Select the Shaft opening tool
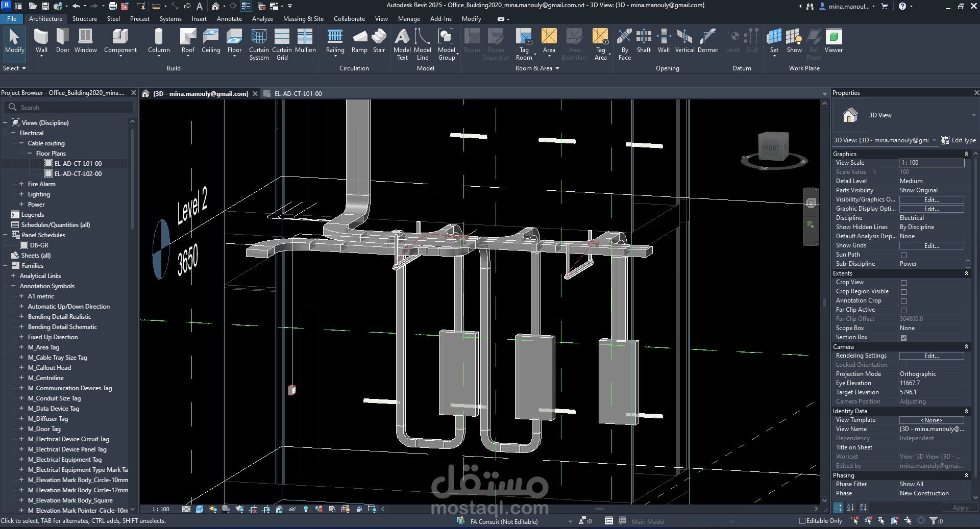The height and width of the screenshot is (529, 980). [644, 41]
